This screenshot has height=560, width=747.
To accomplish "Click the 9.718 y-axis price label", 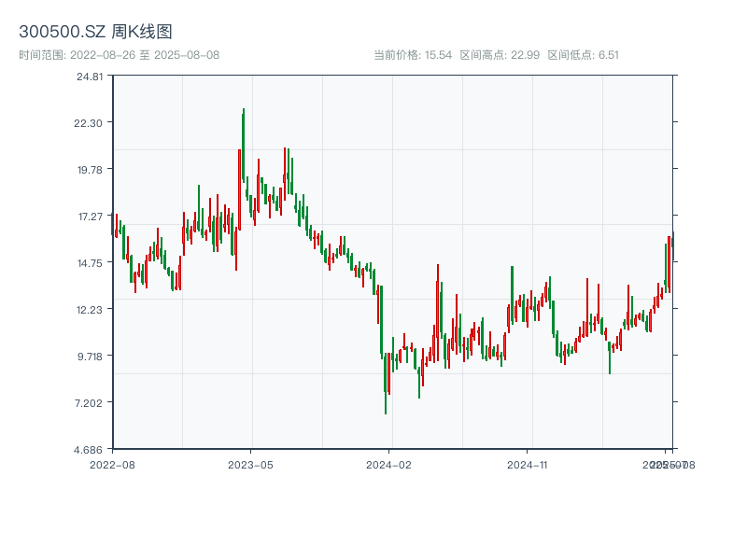I will coord(90,357).
